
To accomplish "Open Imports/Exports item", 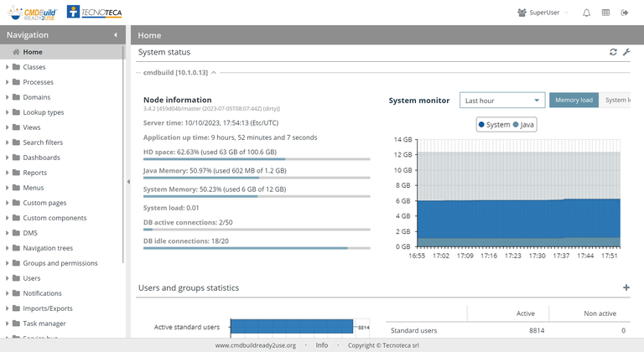I will click(x=48, y=308).
